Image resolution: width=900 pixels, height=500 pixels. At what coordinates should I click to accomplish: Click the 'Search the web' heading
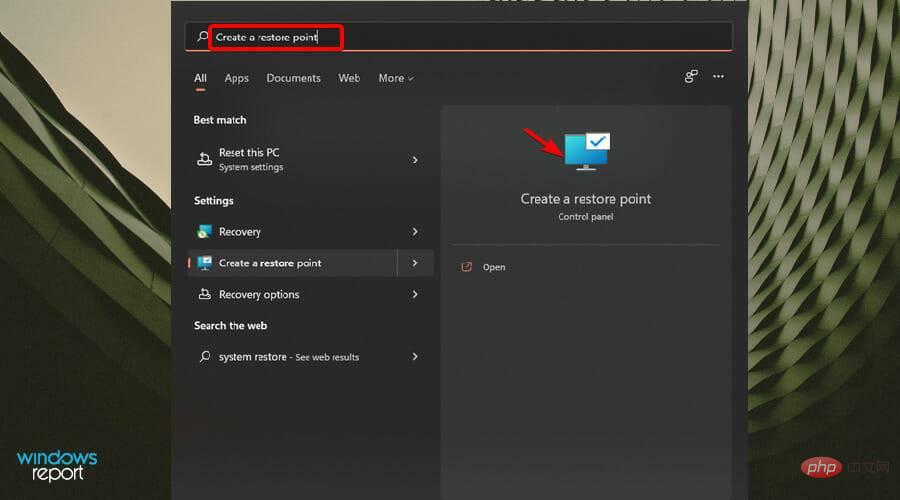tap(230, 325)
